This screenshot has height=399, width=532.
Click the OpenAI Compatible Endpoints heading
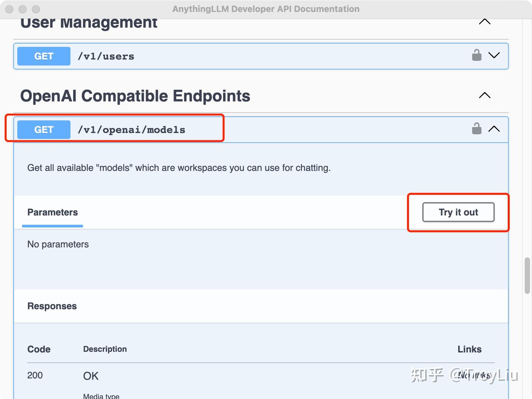click(x=135, y=96)
